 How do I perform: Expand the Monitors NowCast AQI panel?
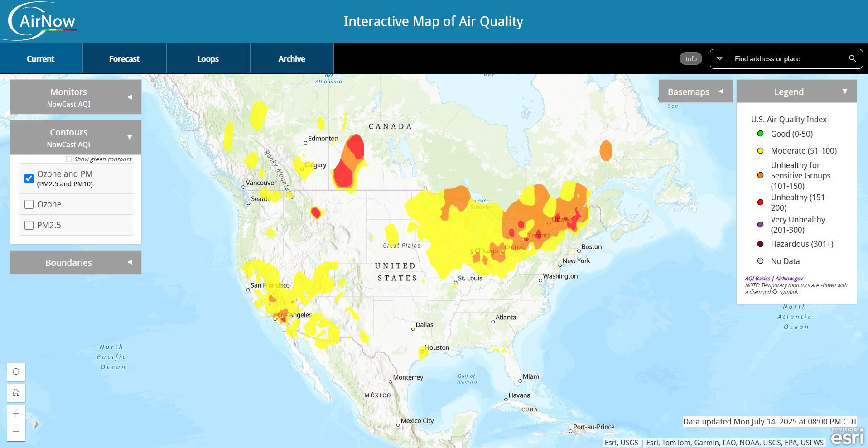point(76,97)
